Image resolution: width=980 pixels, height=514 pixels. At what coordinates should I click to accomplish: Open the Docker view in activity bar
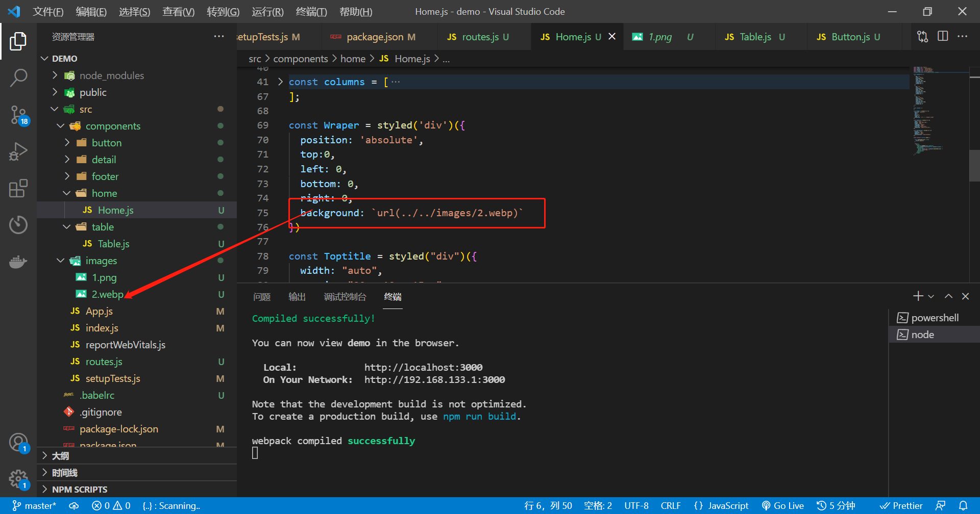pyautogui.click(x=18, y=262)
